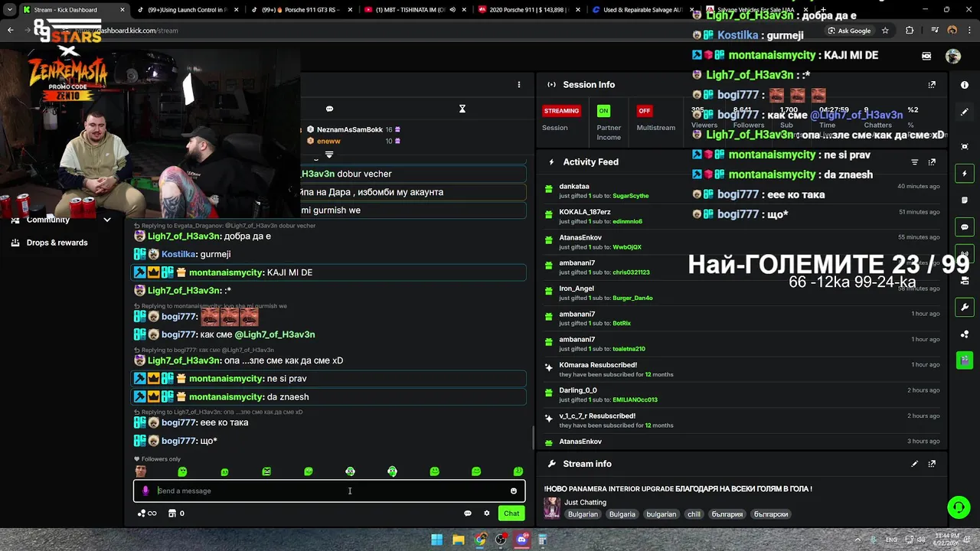The width and height of the screenshot is (980, 551).
Task: Click the hourglass icon above chat
Action: coord(462,109)
